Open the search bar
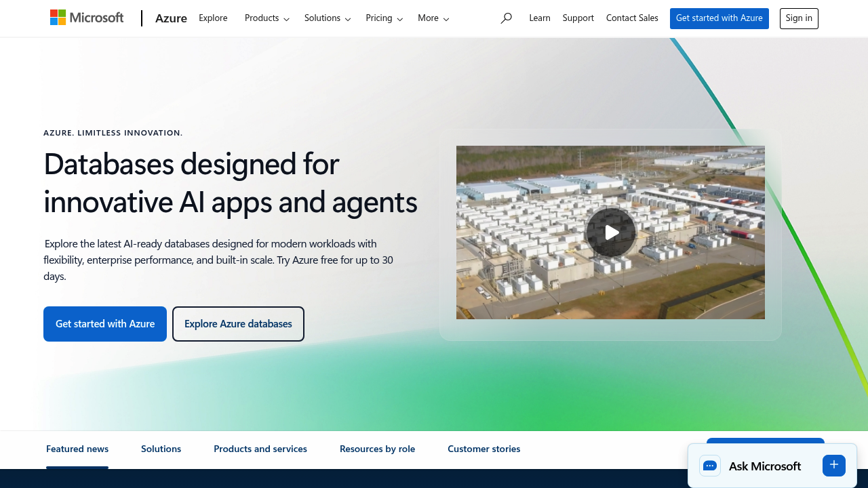Viewport: 868px width, 488px height. [506, 18]
